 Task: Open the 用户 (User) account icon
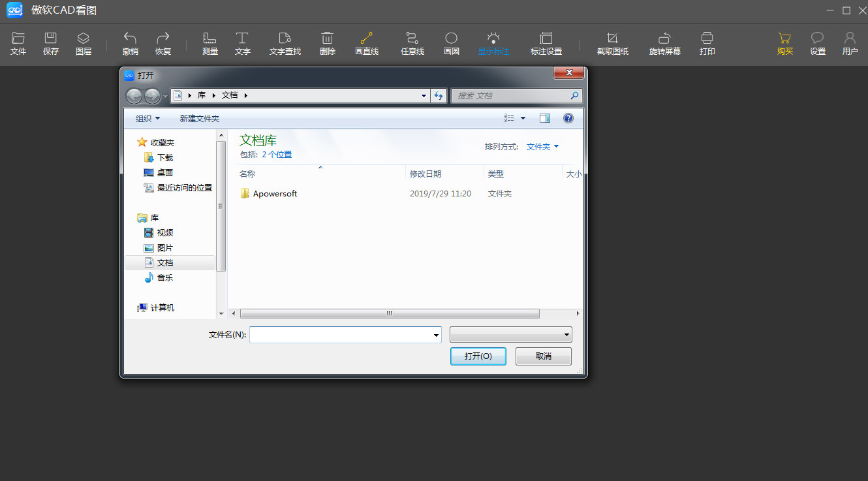(x=850, y=44)
